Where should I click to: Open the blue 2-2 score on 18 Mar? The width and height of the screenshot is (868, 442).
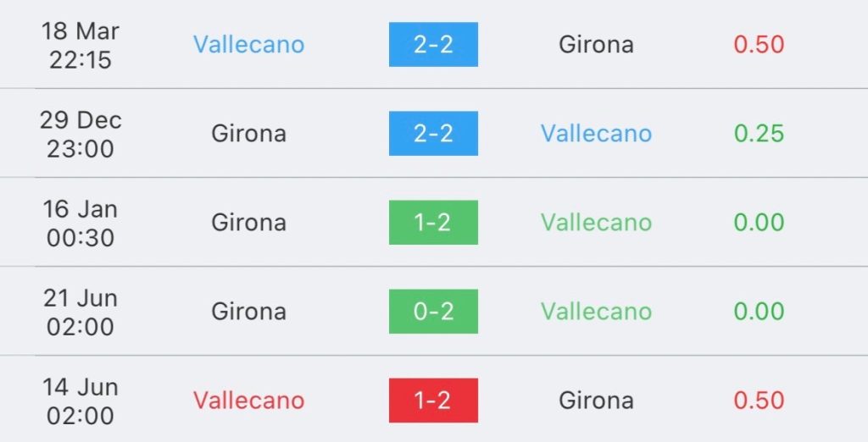coord(433,44)
